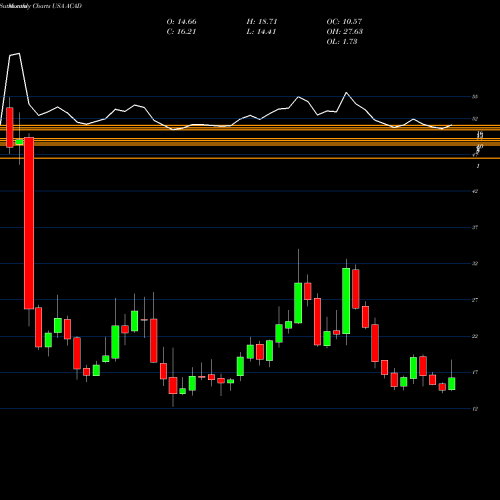This screenshot has width=500, height=500.
Task: Click the 32 price axis label
Action: [475, 264]
